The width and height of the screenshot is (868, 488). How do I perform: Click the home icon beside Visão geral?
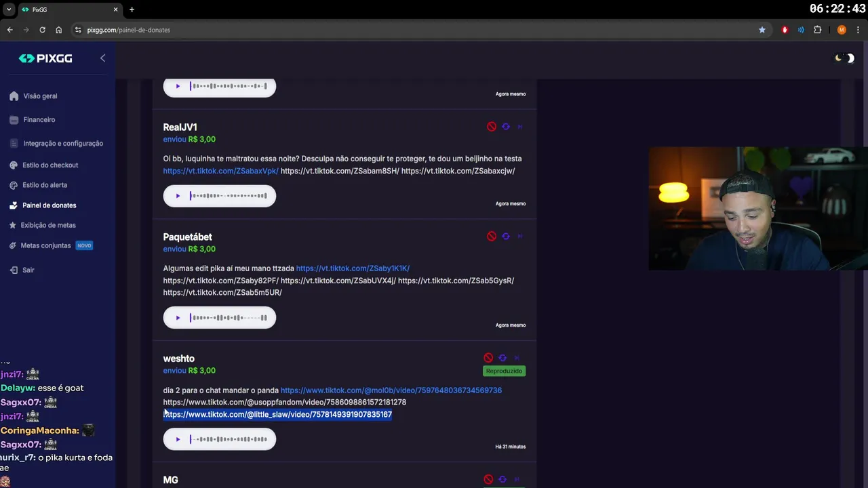14,96
